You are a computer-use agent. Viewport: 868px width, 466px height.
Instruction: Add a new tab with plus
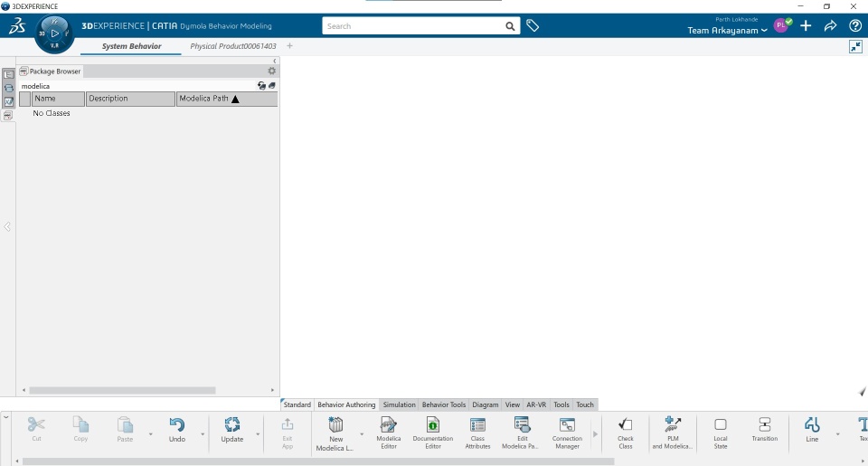click(289, 46)
